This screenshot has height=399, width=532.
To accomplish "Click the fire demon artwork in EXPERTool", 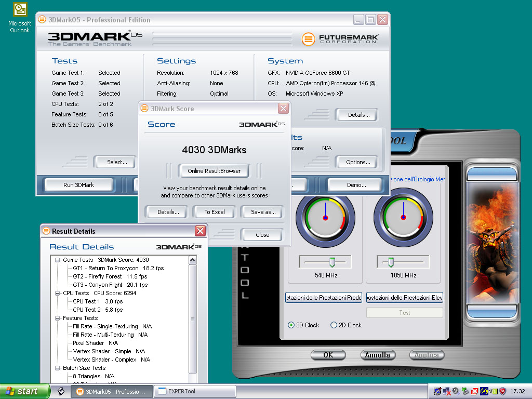I will [x=492, y=242].
